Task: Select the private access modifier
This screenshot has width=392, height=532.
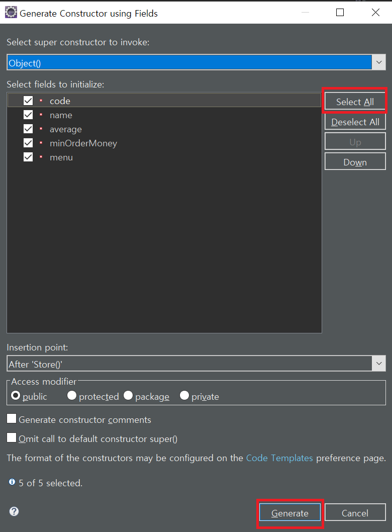Action: (184, 396)
